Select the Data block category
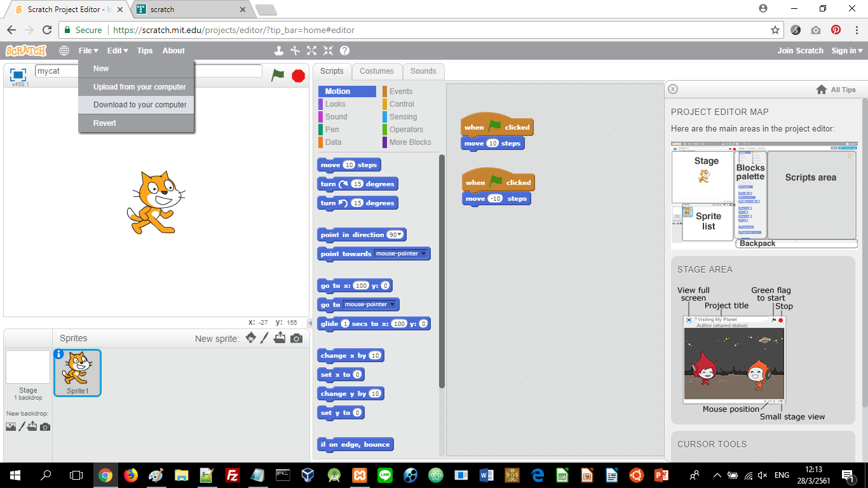Screen dimensions: 868x488 (x=347, y=142)
